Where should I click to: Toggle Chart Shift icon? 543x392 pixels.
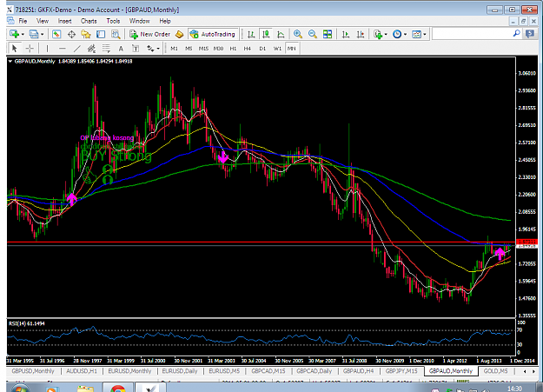361,34
